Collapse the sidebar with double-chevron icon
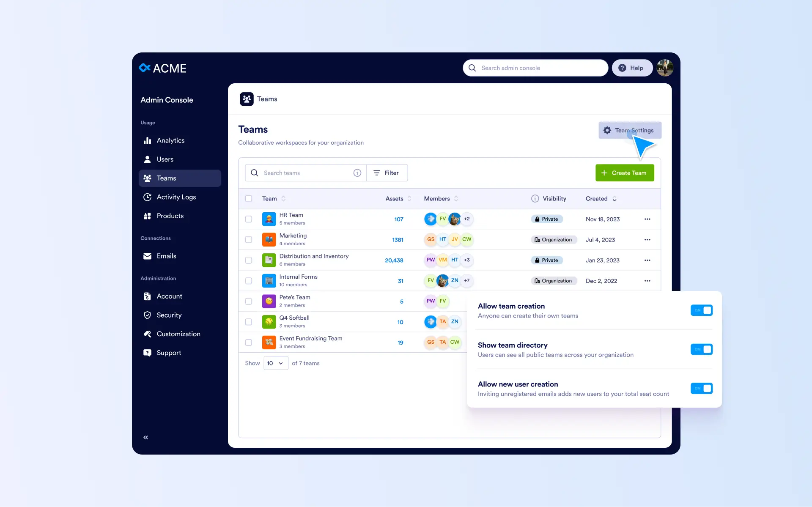812x507 pixels. point(145,437)
